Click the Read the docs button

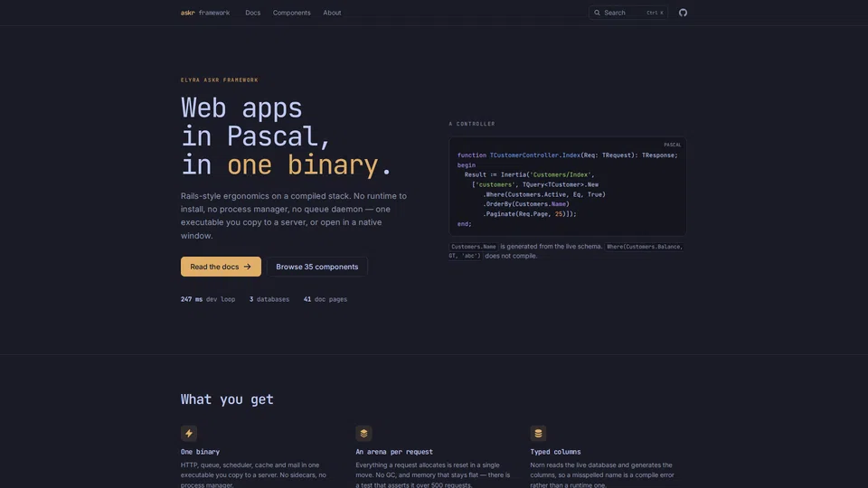pos(221,267)
